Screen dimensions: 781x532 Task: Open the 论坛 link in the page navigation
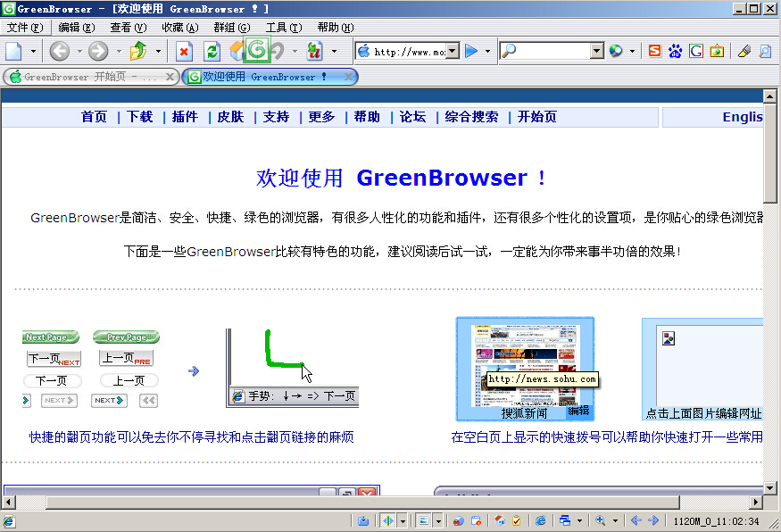click(x=413, y=117)
